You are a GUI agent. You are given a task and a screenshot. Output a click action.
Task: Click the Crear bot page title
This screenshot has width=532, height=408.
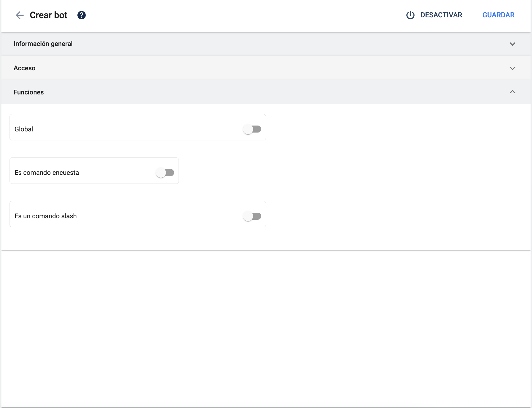48,15
